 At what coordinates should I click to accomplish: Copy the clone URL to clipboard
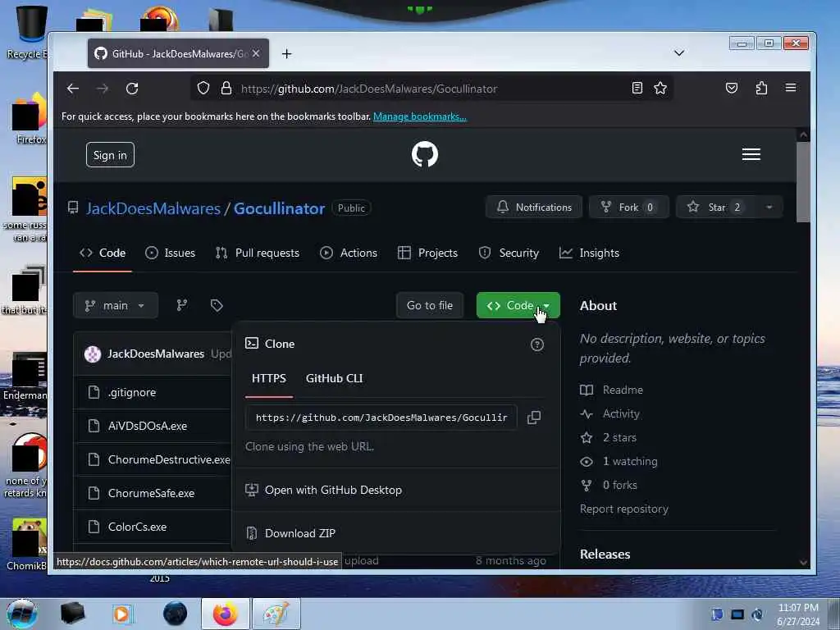[x=533, y=418]
